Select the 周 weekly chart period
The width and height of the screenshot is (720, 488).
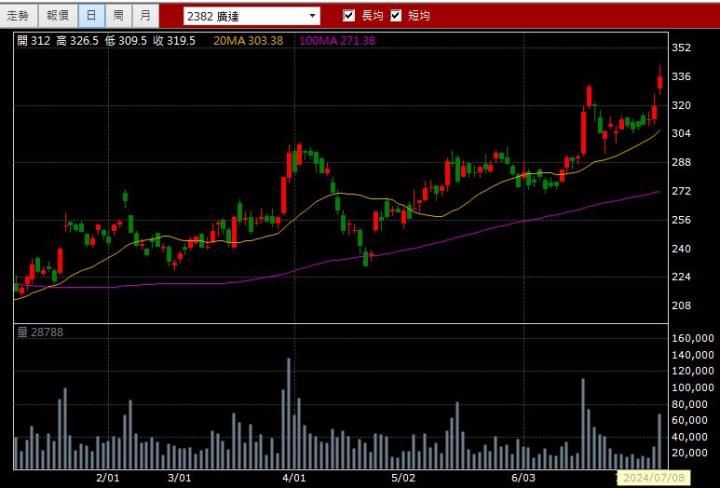coord(118,15)
